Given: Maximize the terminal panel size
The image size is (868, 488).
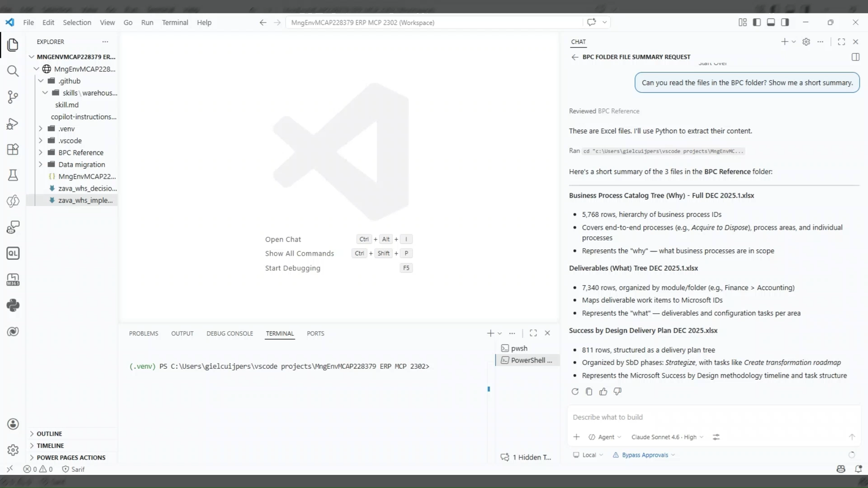Looking at the screenshot, I should pyautogui.click(x=533, y=333).
